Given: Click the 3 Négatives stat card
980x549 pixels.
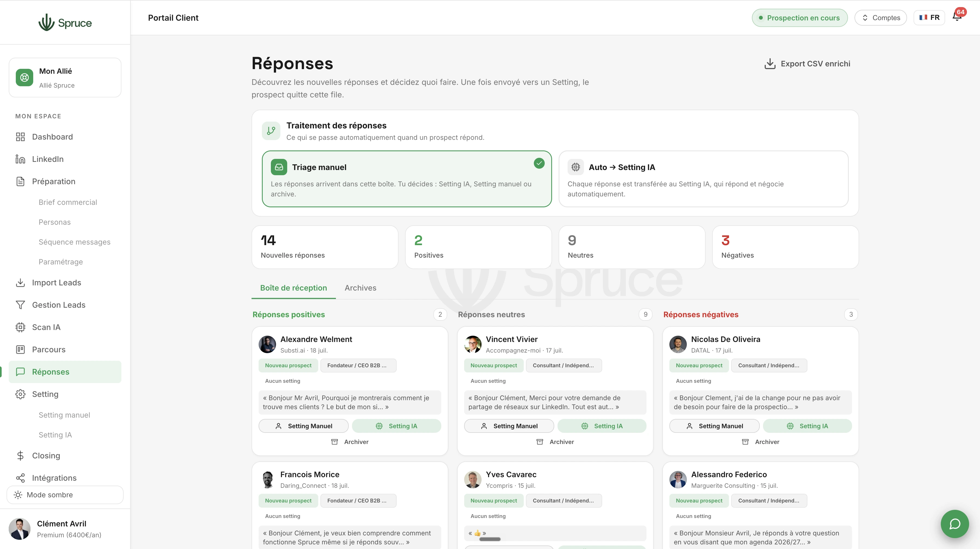Looking at the screenshot, I should [x=786, y=247].
